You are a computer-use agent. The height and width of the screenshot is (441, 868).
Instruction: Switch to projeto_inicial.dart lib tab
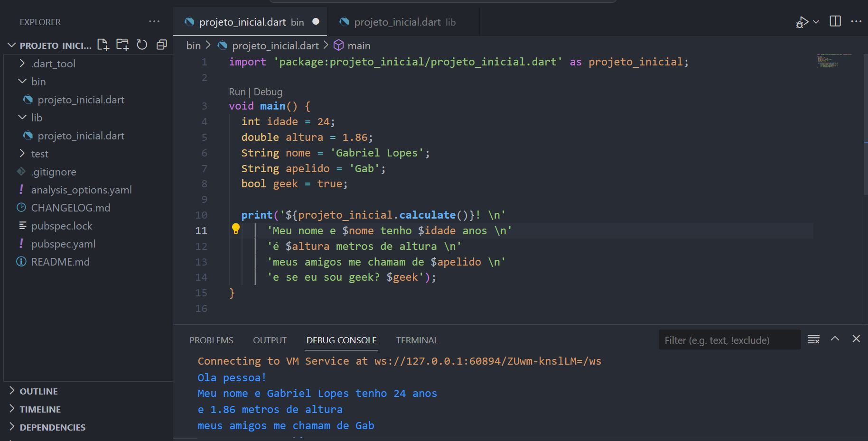404,22
